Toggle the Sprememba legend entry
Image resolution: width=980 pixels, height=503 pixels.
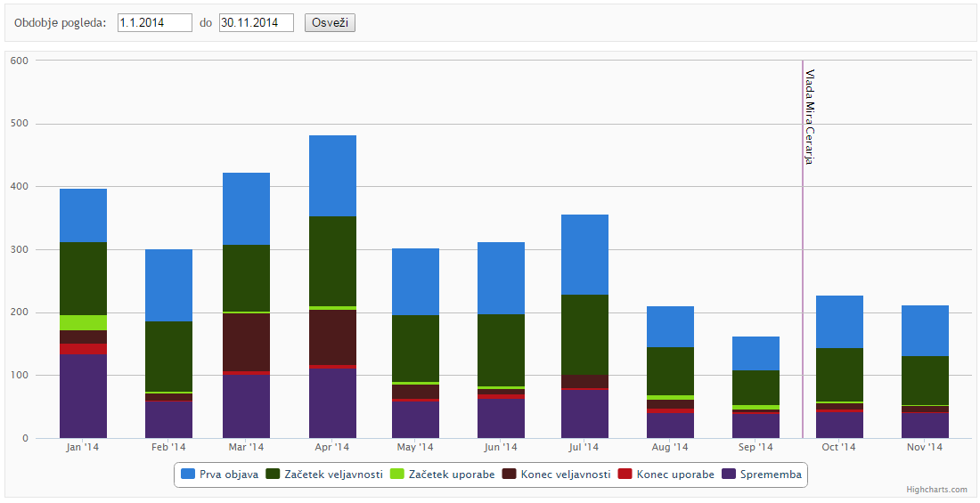pos(771,475)
